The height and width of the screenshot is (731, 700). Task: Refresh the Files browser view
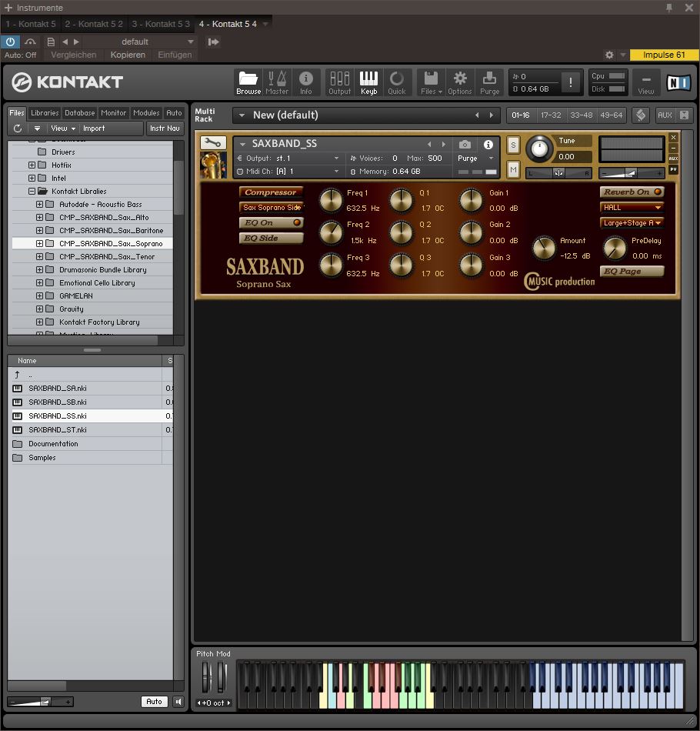[x=18, y=129]
